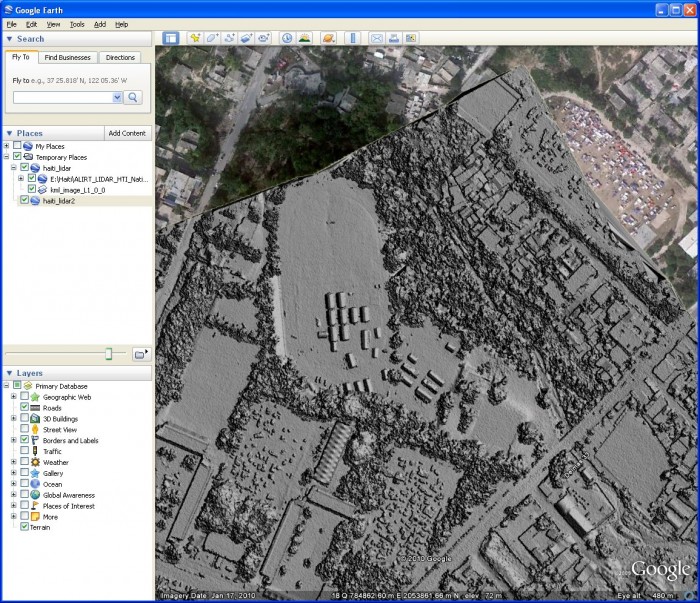
Task: Open the Tools menu
Action: [x=77, y=25]
